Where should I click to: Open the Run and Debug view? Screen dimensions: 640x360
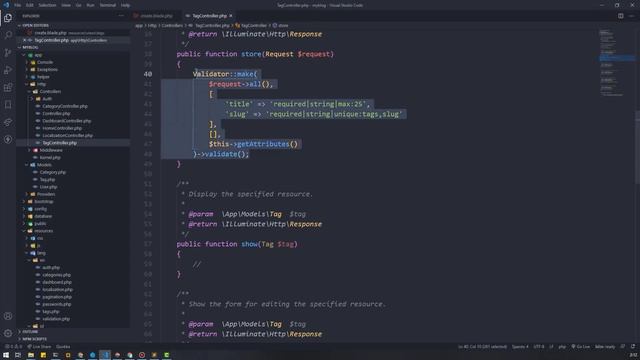coord(8,70)
